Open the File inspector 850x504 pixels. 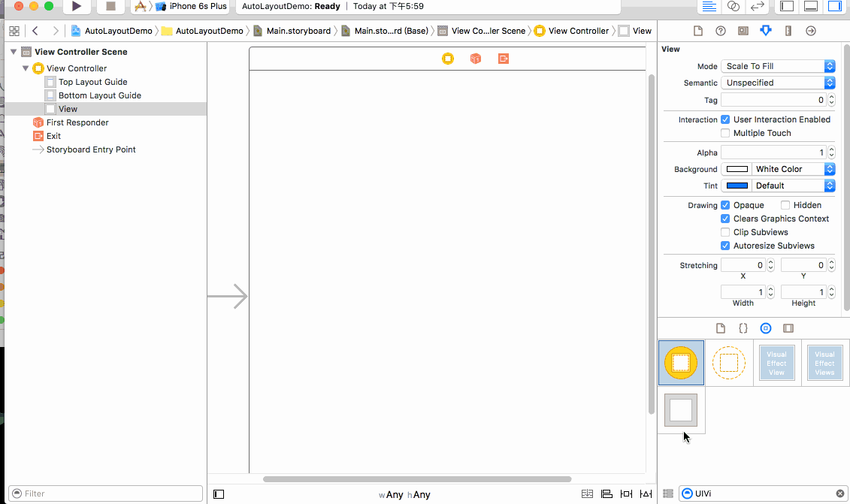click(x=698, y=31)
